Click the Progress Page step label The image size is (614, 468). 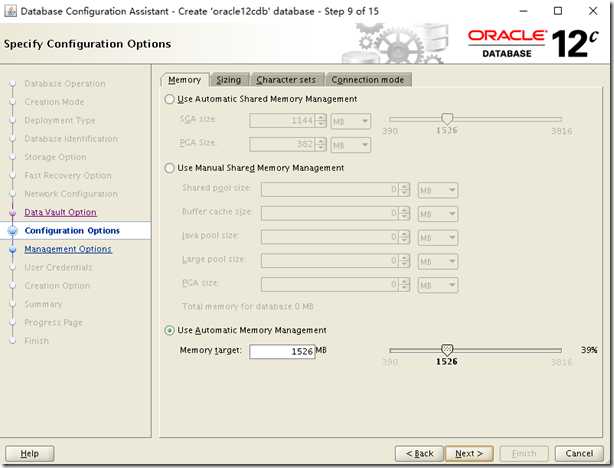click(x=54, y=323)
